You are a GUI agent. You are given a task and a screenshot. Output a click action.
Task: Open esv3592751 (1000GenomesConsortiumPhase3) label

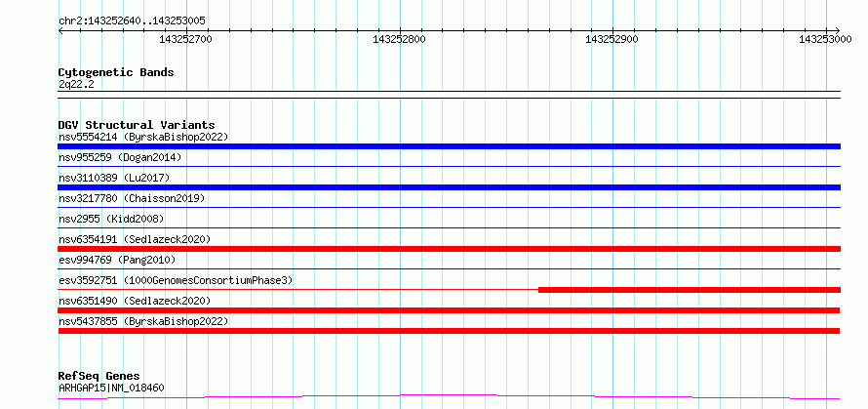(x=176, y=280)
